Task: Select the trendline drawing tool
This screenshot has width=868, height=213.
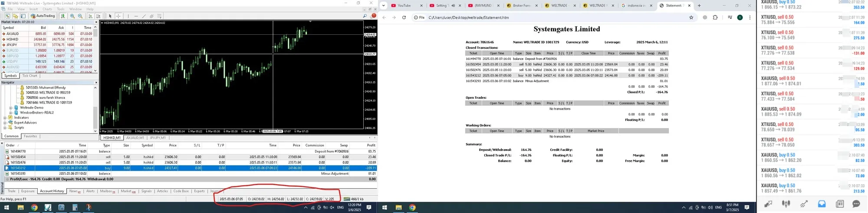Action: pos(144,16)
